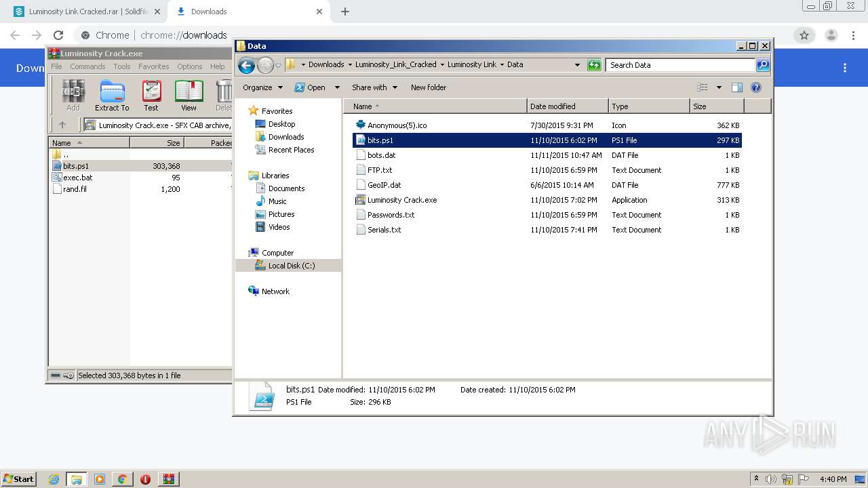Open a new Chrome tab

click(345, 12)
